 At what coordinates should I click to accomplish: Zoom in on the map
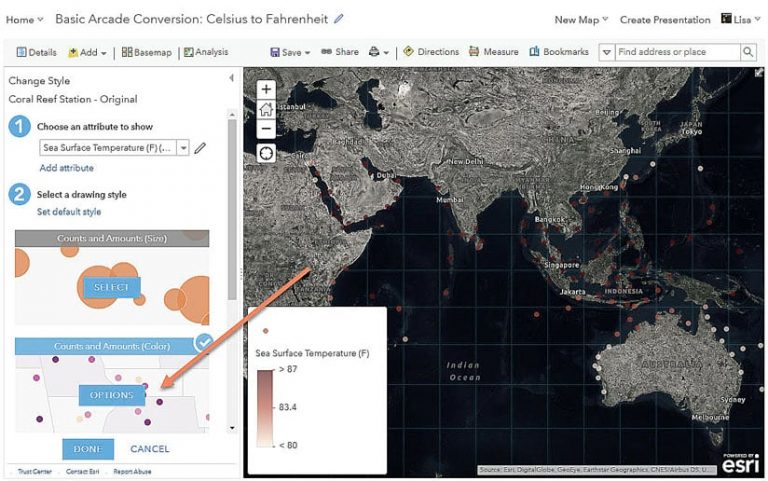coord(266,90)
